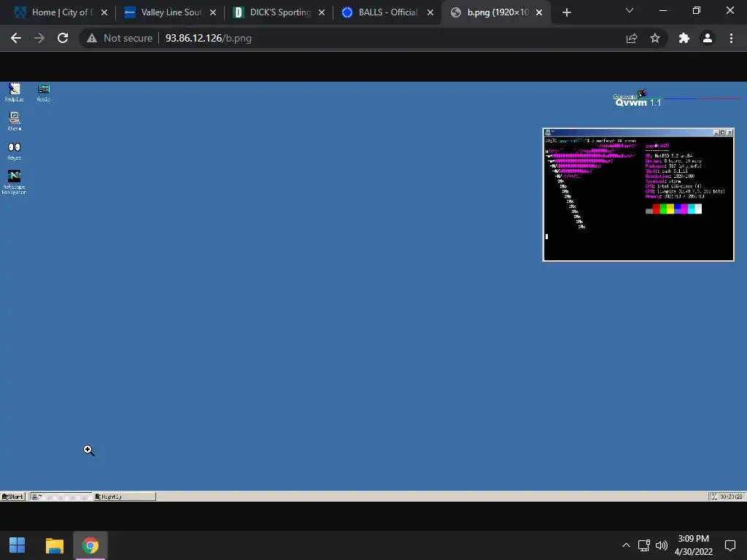Image resolution: width=747 pixels, height=560 pixels.
Task: Go forward to the next page
Action: (39, 38)
